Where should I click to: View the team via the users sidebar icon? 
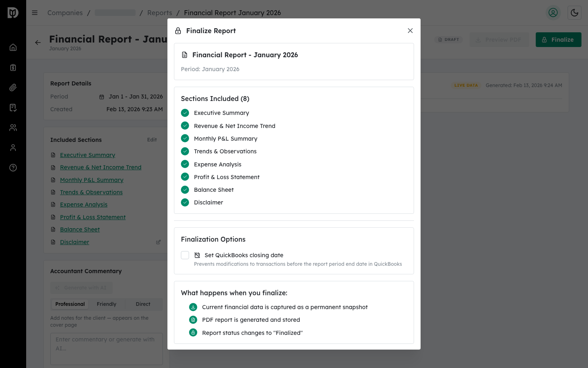[x=13, y=127]
